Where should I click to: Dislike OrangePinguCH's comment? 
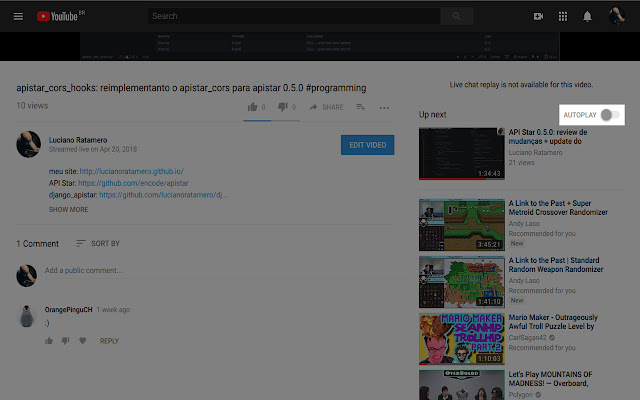click(x=65, y=340)
